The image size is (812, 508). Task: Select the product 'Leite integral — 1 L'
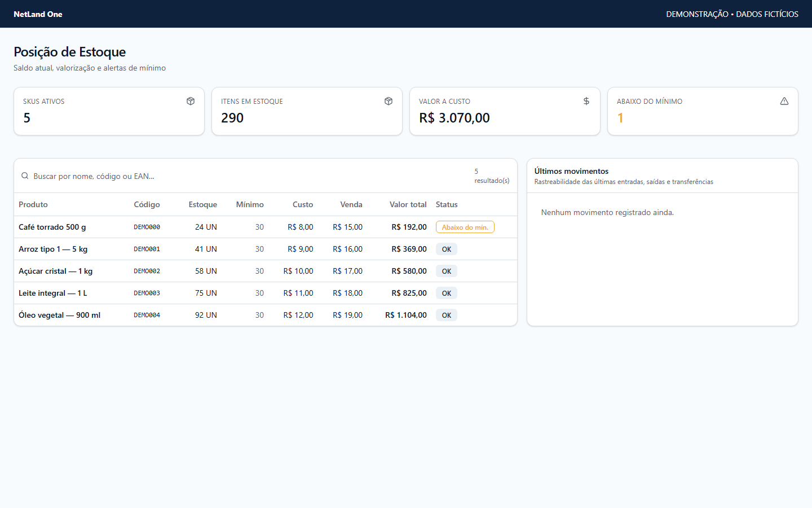53,293
